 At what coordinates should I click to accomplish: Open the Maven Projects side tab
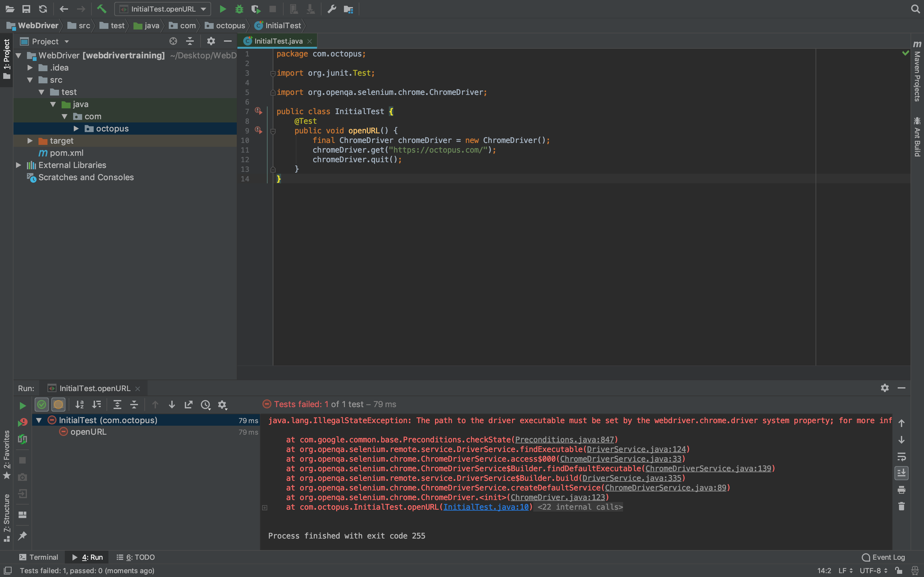(x=917, y=72)
